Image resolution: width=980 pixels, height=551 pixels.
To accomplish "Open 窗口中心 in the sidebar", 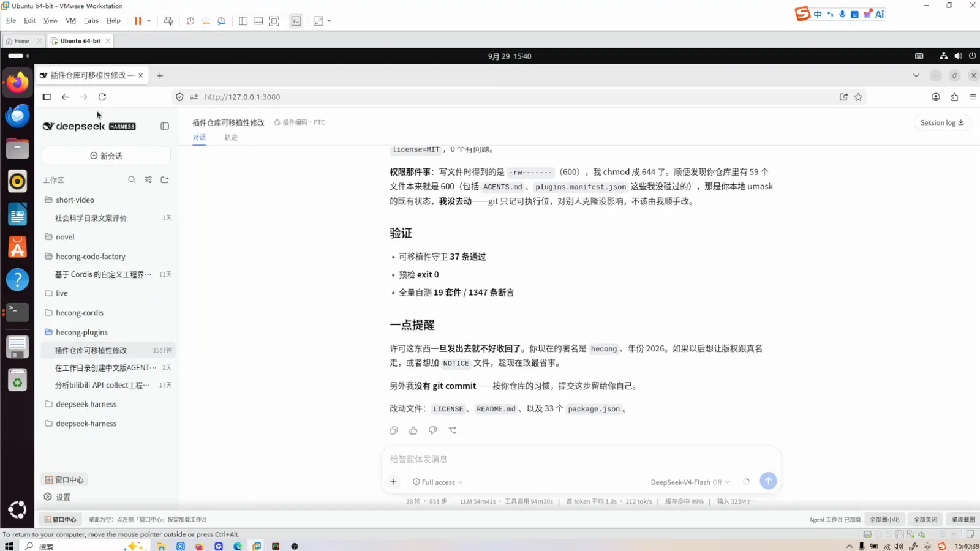I will 65,479.
